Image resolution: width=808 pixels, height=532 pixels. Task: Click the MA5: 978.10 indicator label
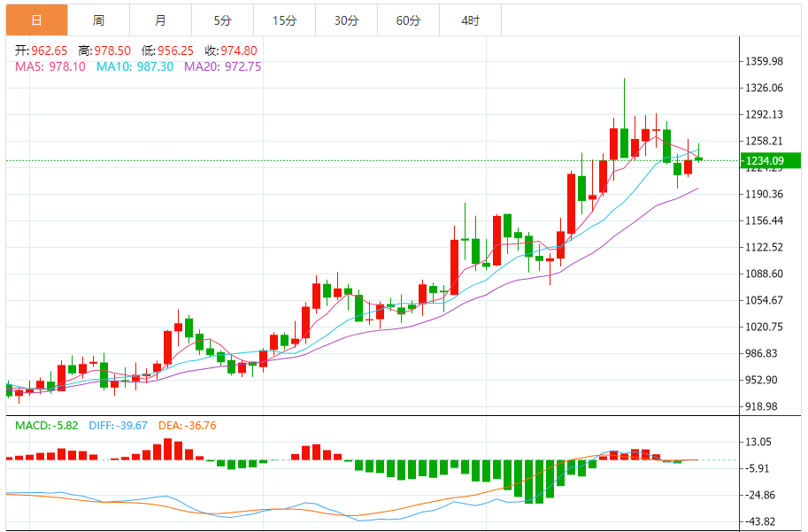[50, 66]
